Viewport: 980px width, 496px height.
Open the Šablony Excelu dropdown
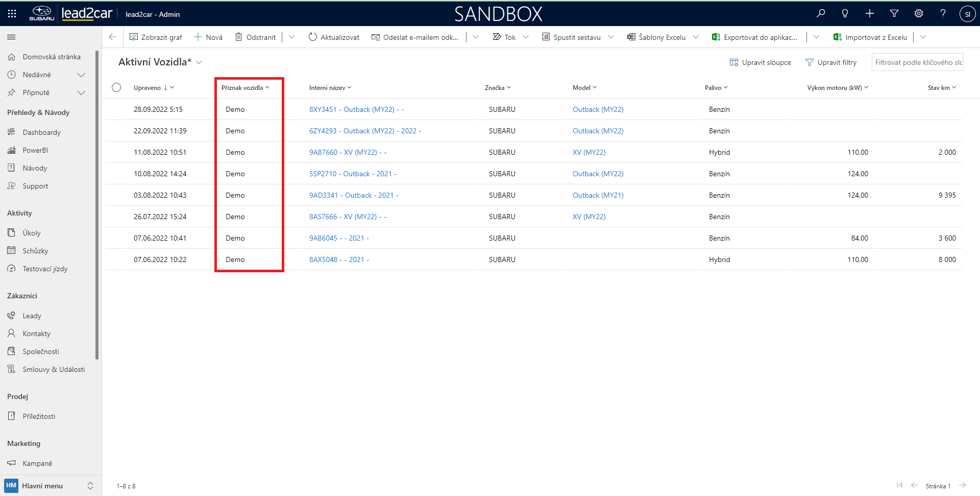pyautogui.click(x=696, y=37)
